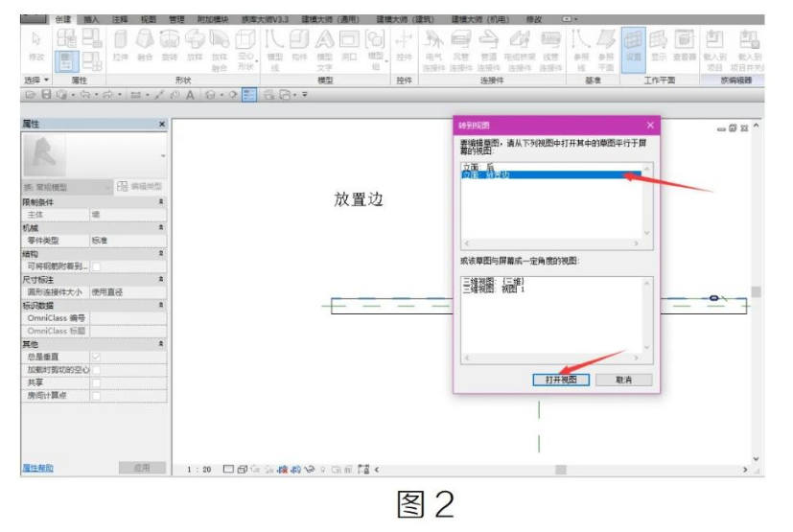Collapse the 限制条件 section
793x532 pixels.
pyautogui.click(x=161, y=201)
